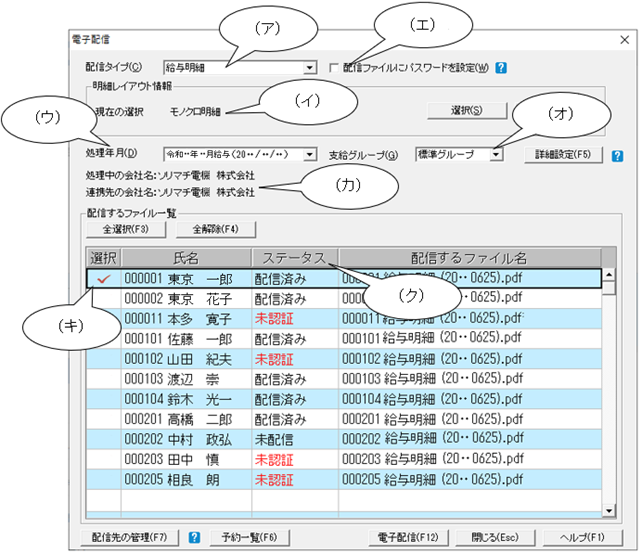This screenshot has width=642, height=553.
Task: Click 閉じる(Esc) button
Action: pos(495,537)
